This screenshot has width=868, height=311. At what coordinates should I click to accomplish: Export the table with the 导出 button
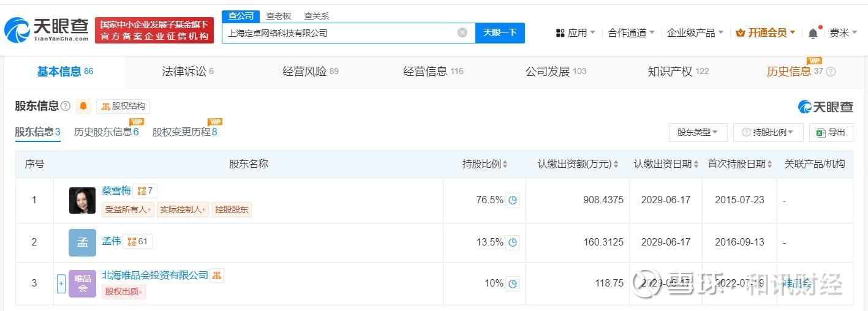tap(831, 132)
